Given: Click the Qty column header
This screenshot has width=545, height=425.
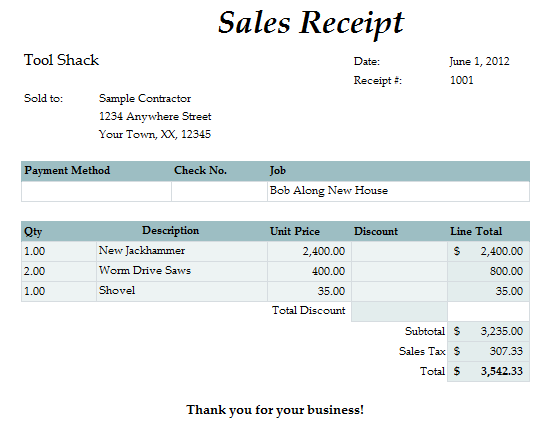Looking at the screenshot, I should [x=33, y=231].
